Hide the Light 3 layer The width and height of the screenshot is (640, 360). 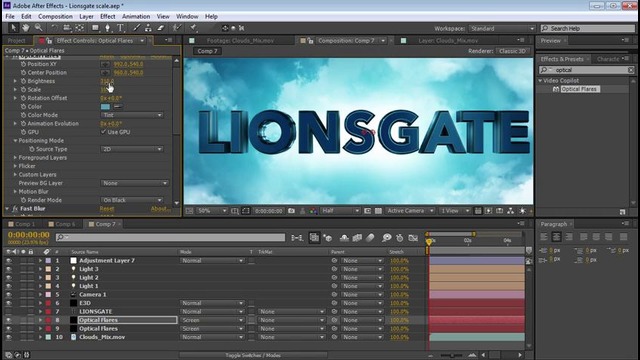coord(9,269)
